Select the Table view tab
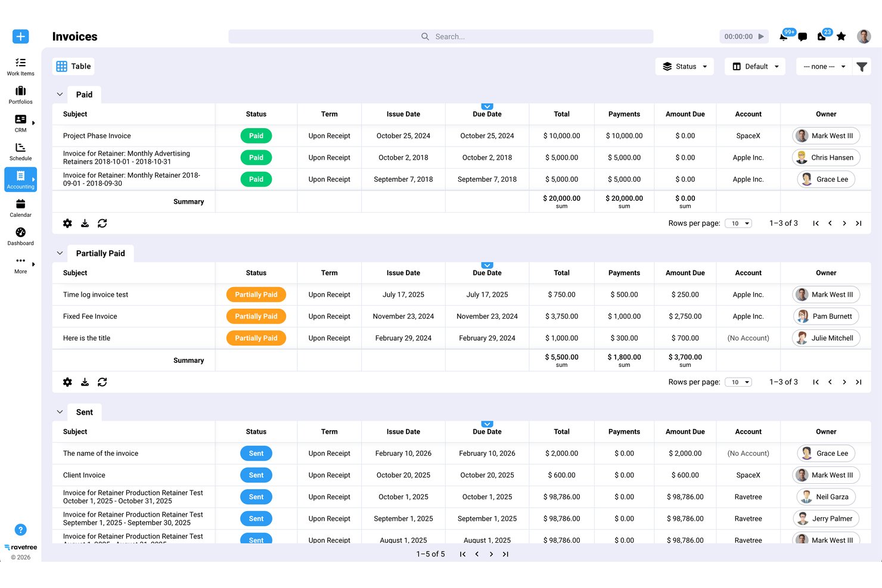This screenshot has width=882, height=588. pos(74,67)
